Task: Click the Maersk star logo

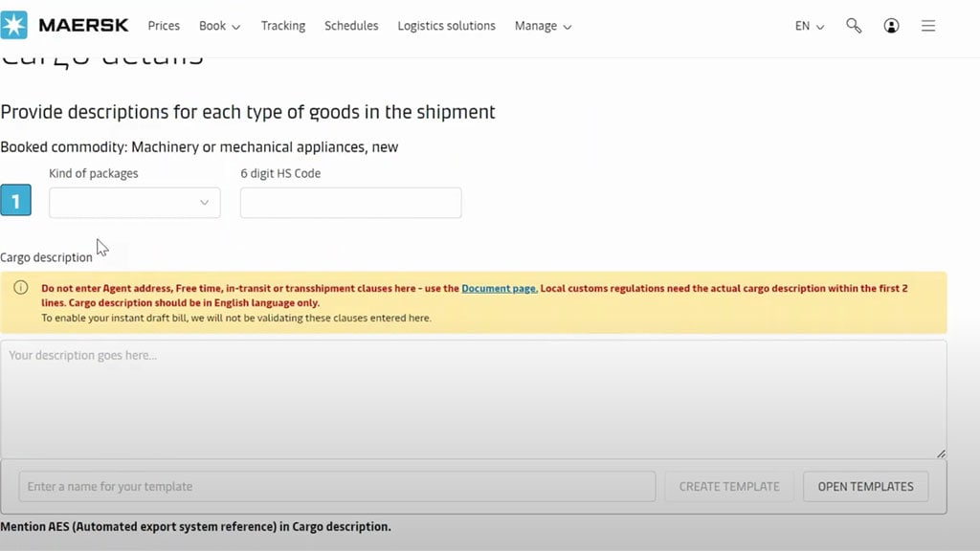Action: point(15,25)
